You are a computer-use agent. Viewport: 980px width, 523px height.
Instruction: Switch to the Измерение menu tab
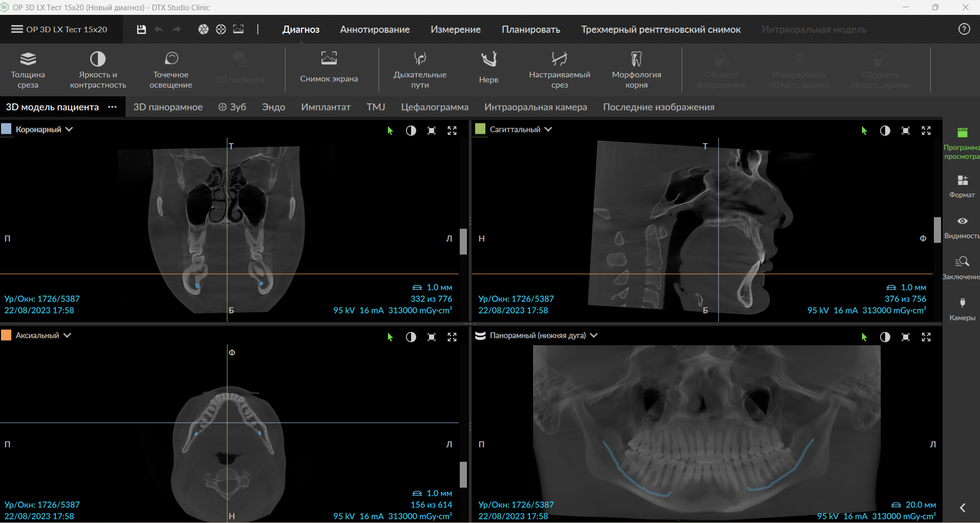(x=455, y=29)
